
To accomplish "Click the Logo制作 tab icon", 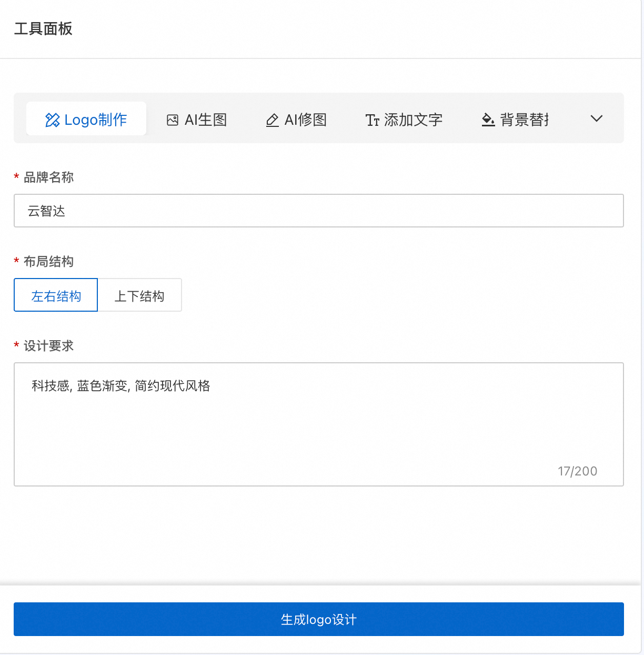I will [x=52, y=120].
